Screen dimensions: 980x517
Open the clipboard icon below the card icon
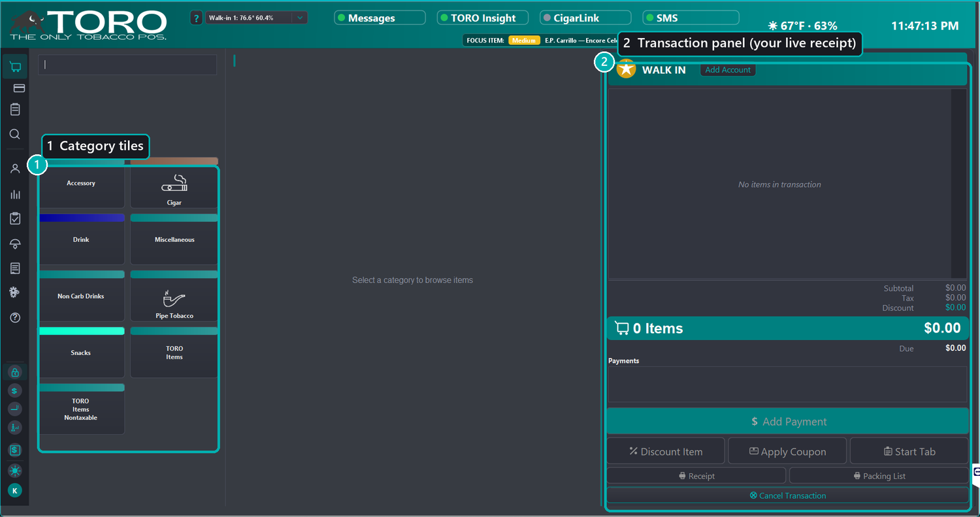click(x=15, y=110)
